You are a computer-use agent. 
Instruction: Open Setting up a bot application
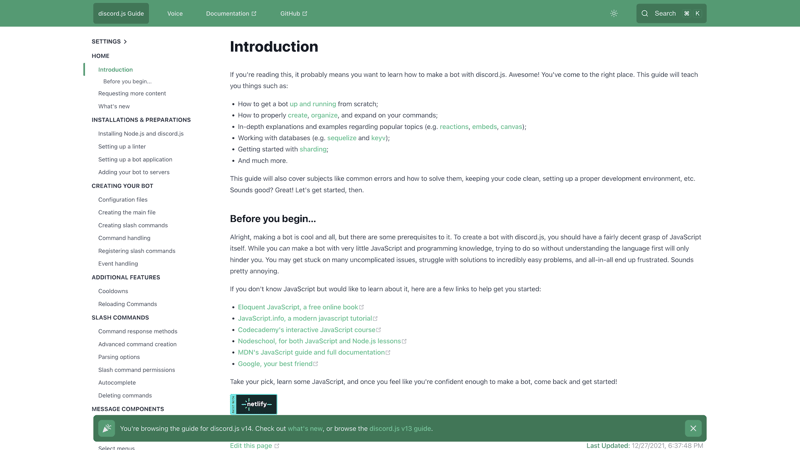(x=135, y=159)
